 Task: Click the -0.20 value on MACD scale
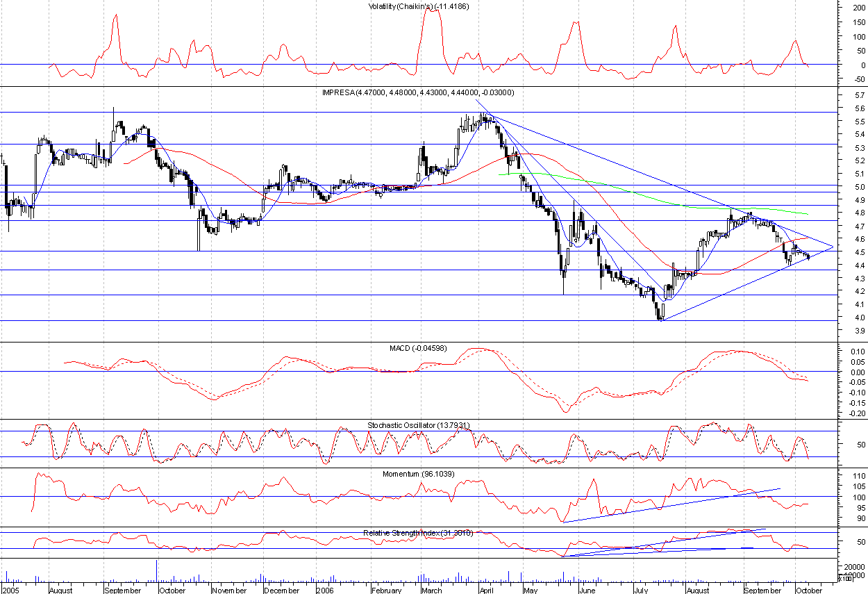point(838,413)
